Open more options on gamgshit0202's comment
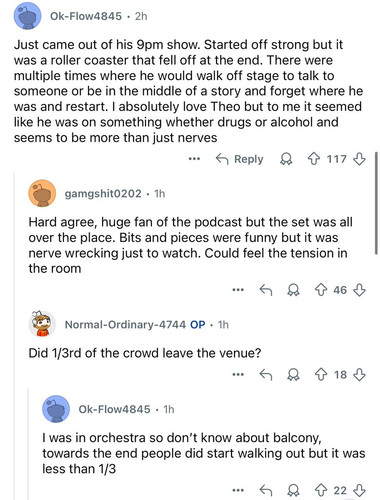This screenshot has width=380, height=500. (238, 290)
